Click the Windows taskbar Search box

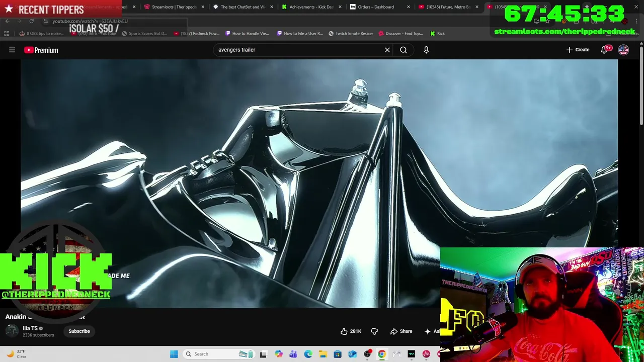[x=218, y=354]
